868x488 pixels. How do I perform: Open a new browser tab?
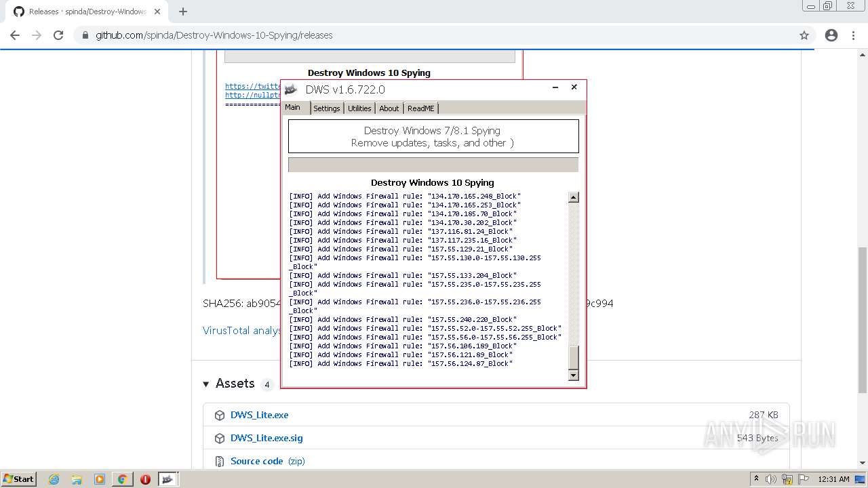182,12
